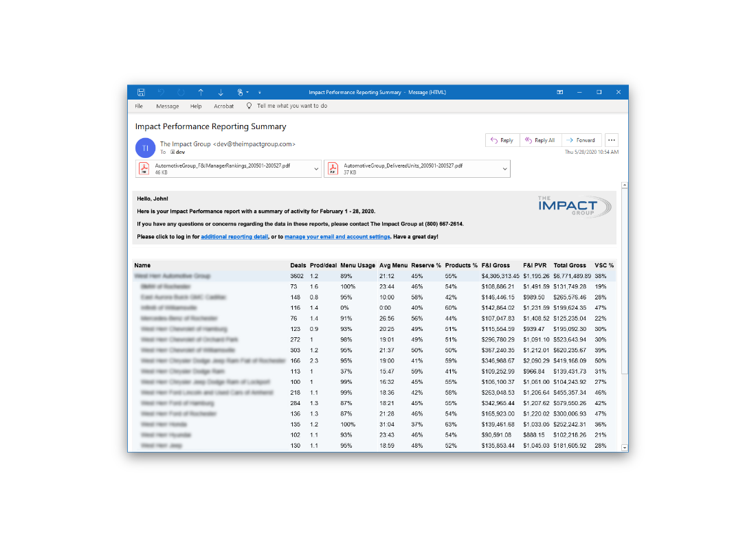Maximize the message window

(x=599, y=92)
